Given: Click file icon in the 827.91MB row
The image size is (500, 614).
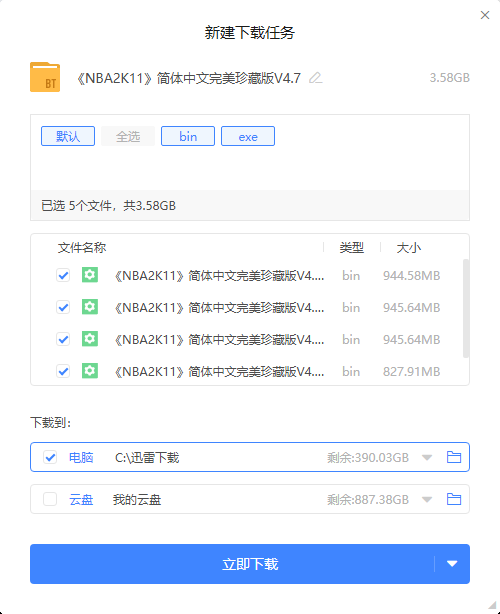Looking at the screenshot, I should click(90, 370).
